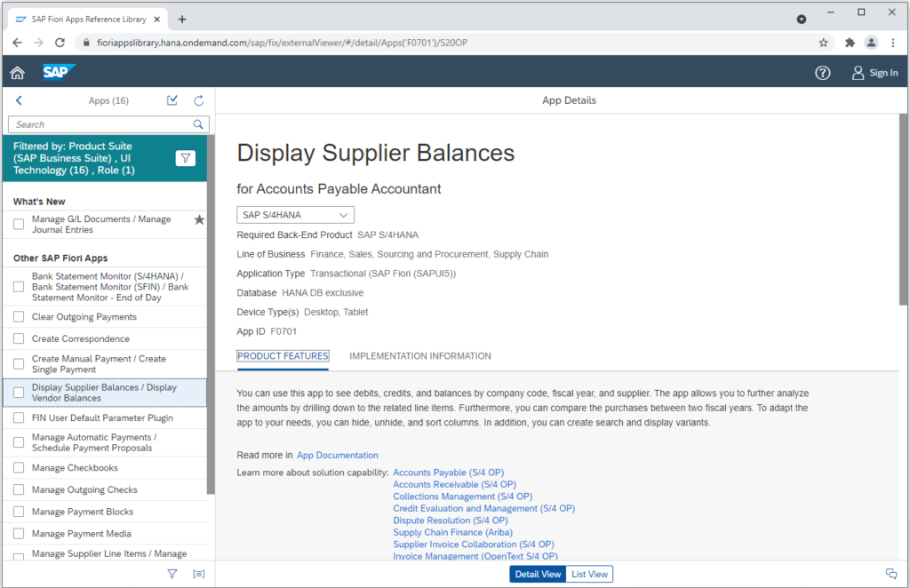Switch to the Implementation Information tab
910x588 pixels.
[420, 356]
